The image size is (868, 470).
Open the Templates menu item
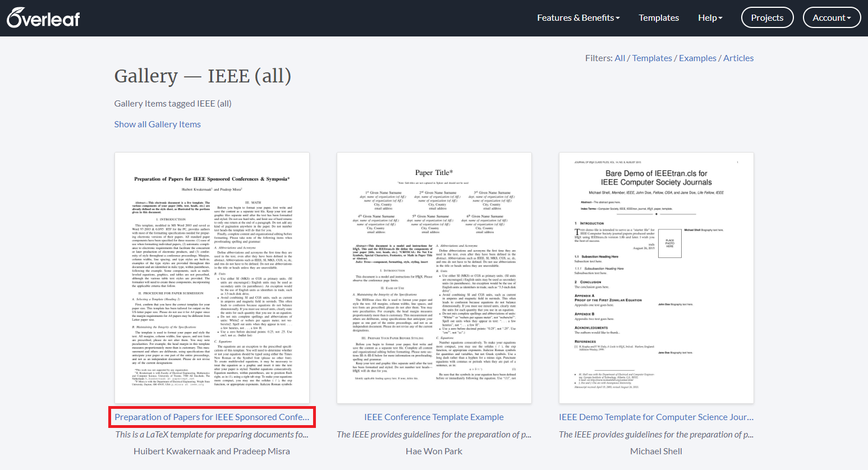click(x=659, y=18)
